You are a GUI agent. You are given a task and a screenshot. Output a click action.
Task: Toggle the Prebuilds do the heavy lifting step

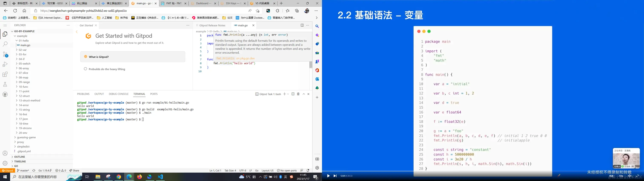pyautogui.click(x=85, y=69)
